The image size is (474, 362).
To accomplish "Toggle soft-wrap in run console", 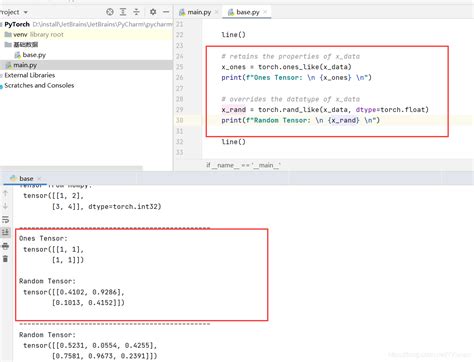I will (5, 219).
